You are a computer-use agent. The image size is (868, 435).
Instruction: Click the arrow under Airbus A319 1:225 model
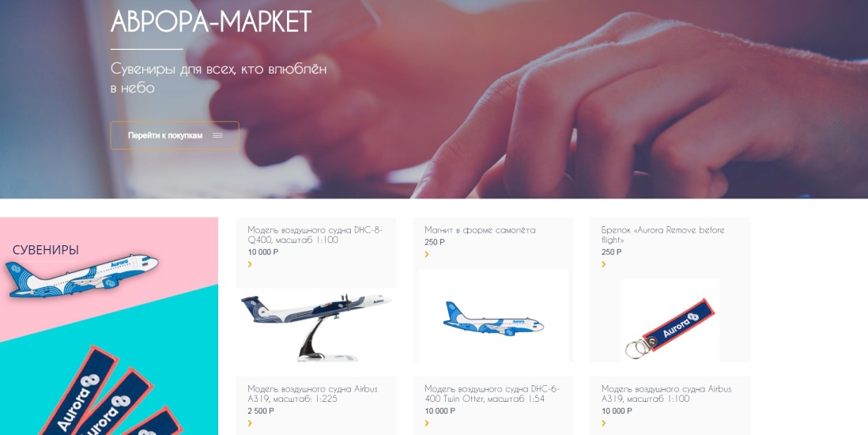pos(250,423)
